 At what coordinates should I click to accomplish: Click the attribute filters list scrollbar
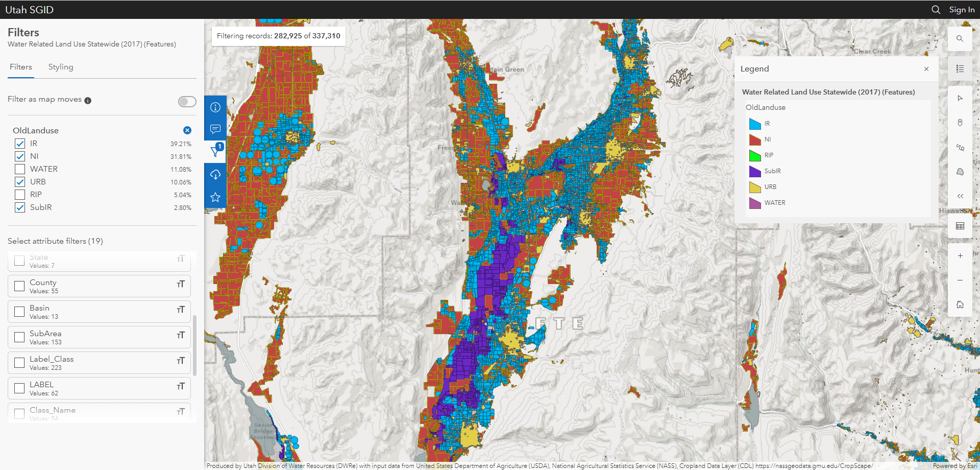(x=195, y=345)
